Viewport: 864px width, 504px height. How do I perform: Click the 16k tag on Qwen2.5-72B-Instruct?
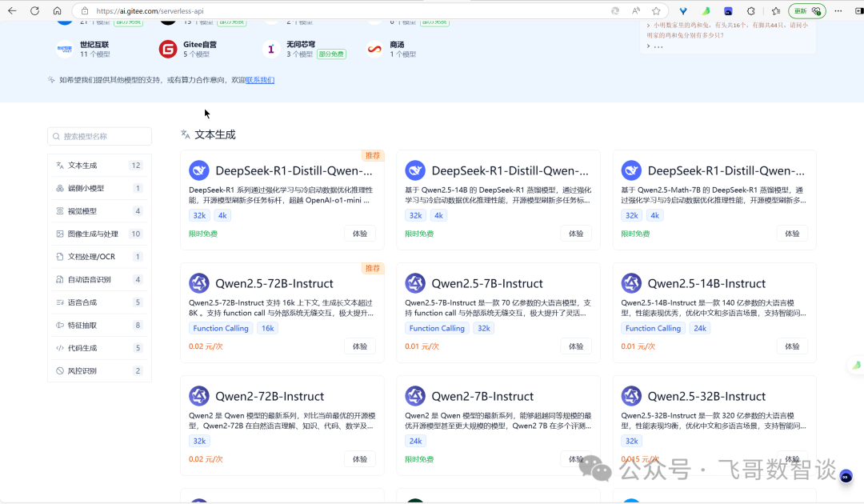coord(268,328)
